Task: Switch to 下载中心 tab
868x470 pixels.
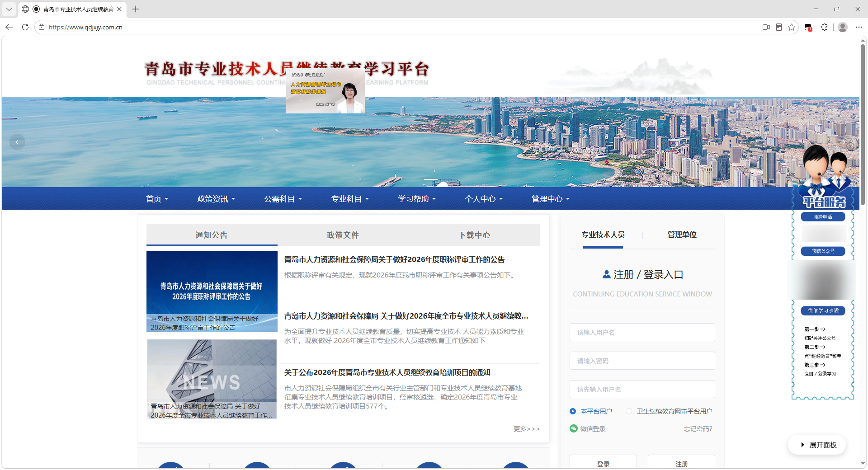Action: (x=474, y=235)
